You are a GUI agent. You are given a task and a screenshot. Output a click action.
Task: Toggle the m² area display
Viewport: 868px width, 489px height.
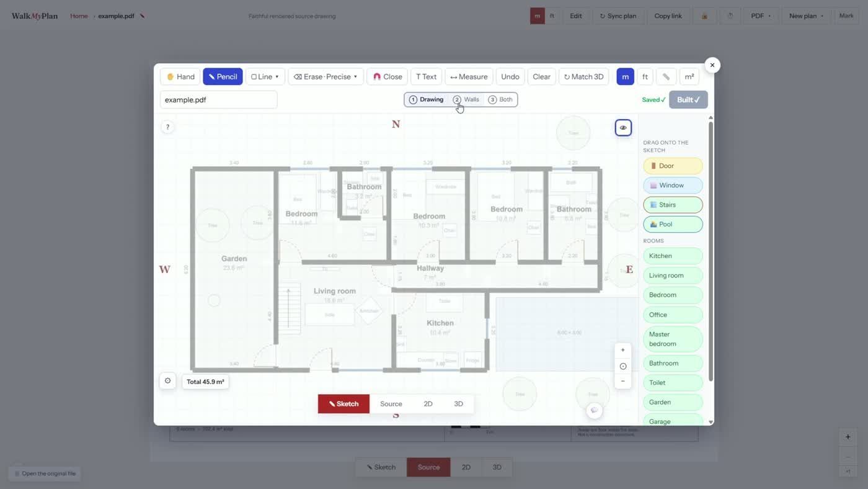point(689,77)
